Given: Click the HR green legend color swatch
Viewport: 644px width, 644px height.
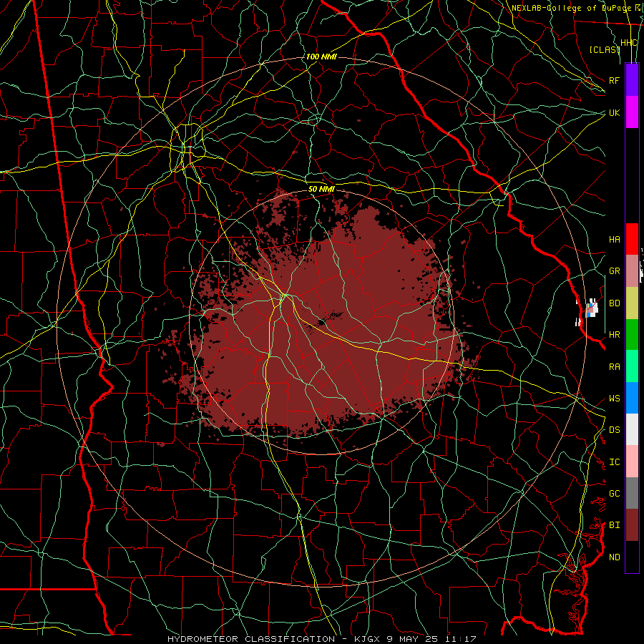Looking at the screenshot, I should pos(632,334).
